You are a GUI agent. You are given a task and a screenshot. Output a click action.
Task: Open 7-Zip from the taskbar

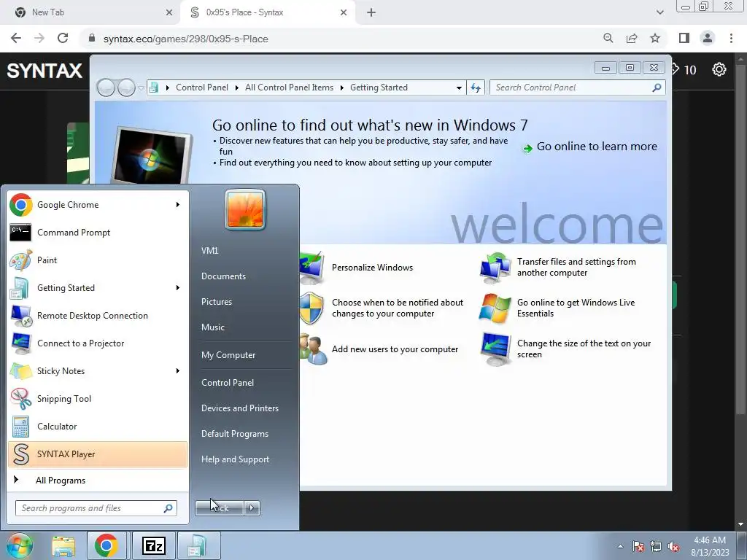coord(153,545)
